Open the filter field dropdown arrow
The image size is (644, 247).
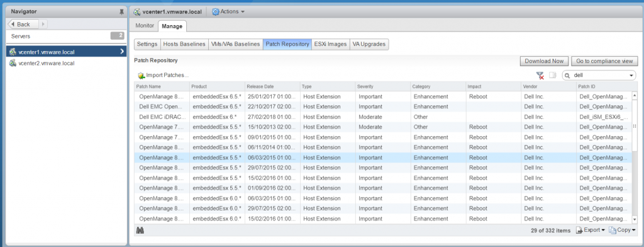click(x=631, y=76)
